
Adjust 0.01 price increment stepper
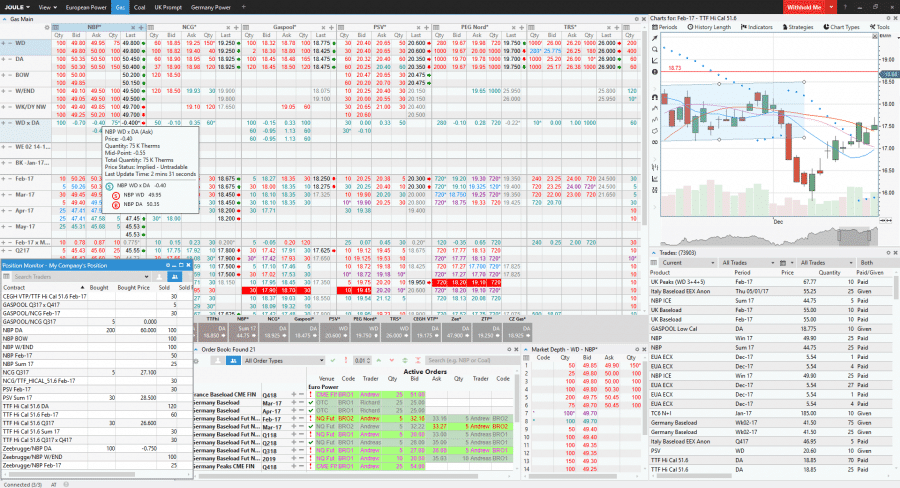(x=362, y=361)
